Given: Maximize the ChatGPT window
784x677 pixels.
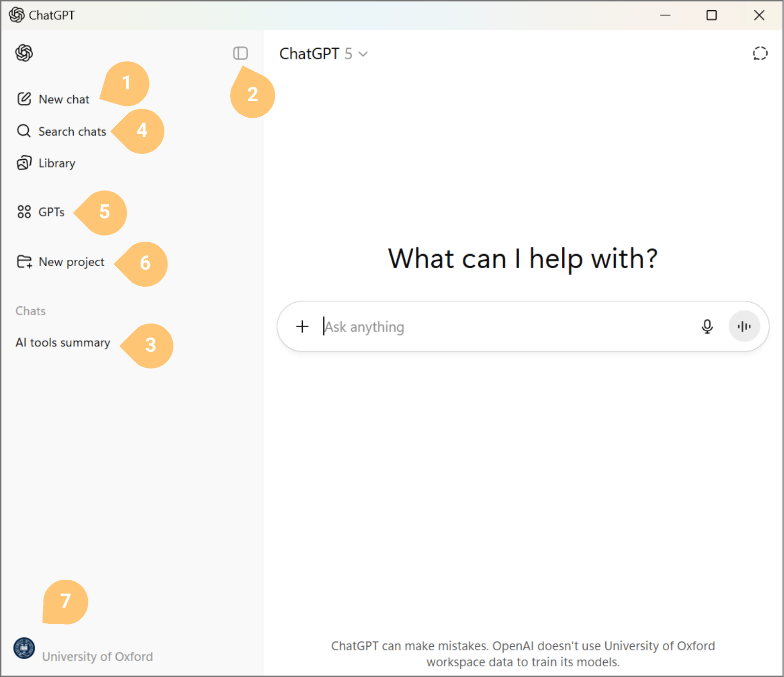Looking at the screenshot, I should click(712, 15).
